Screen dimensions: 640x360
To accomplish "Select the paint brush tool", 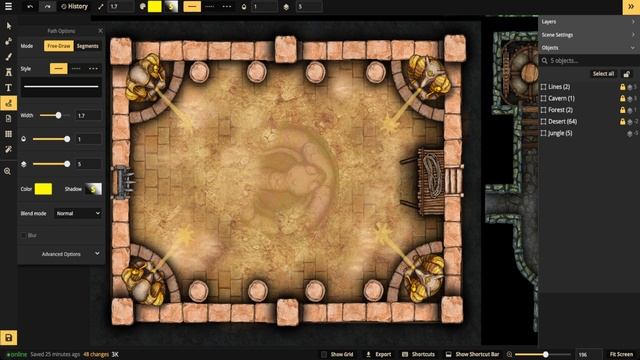I will 9,57.
